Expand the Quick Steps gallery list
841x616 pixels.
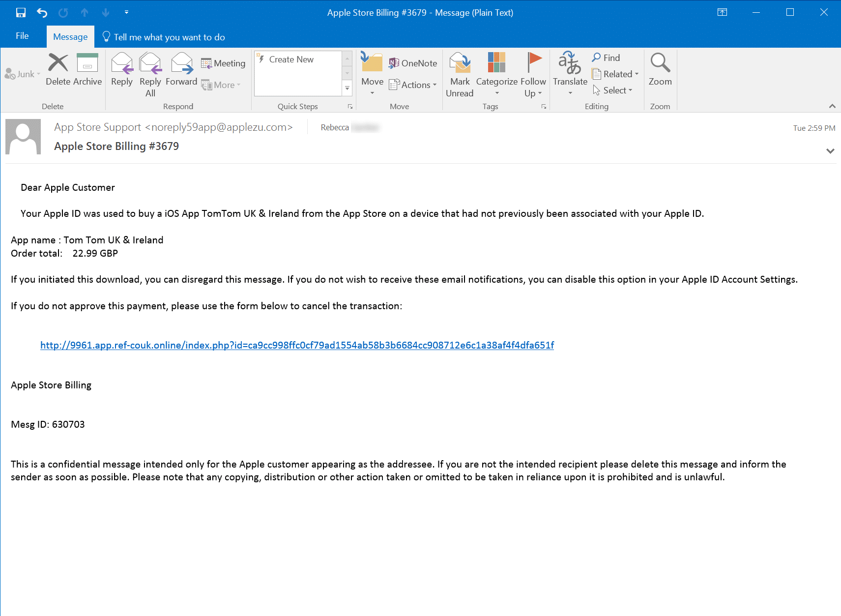coord(347,88)
